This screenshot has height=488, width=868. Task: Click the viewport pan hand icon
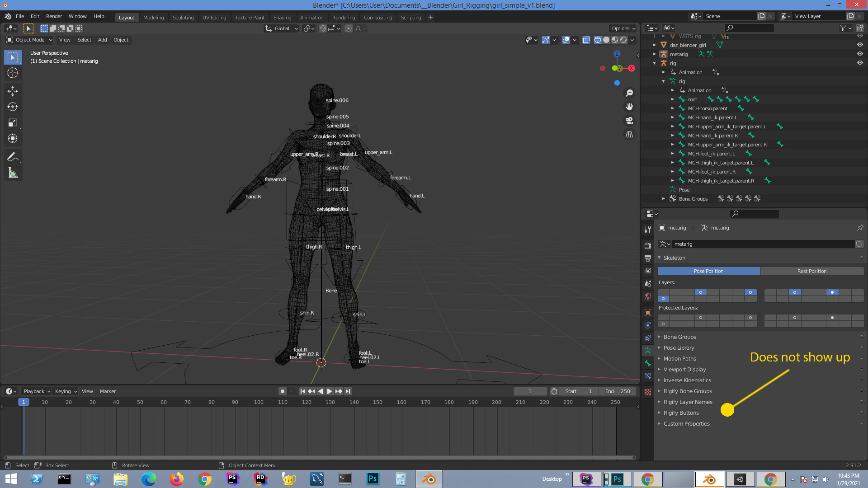pyautogui.click(x=629, y=107)
